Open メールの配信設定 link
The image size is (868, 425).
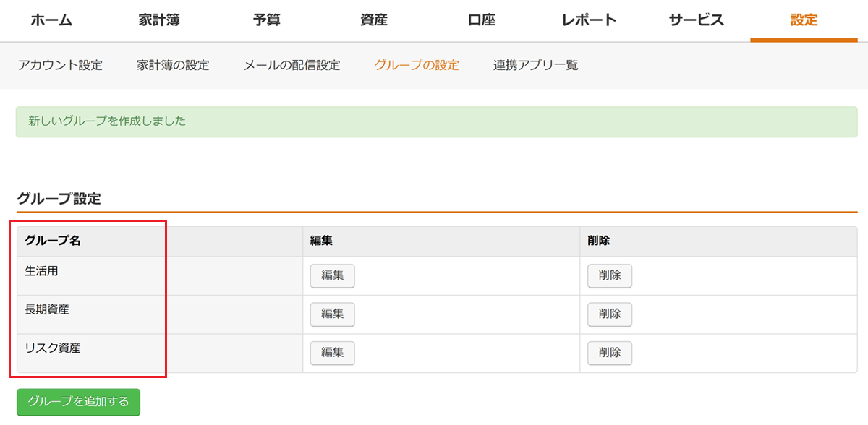click(x=292, y=65)
